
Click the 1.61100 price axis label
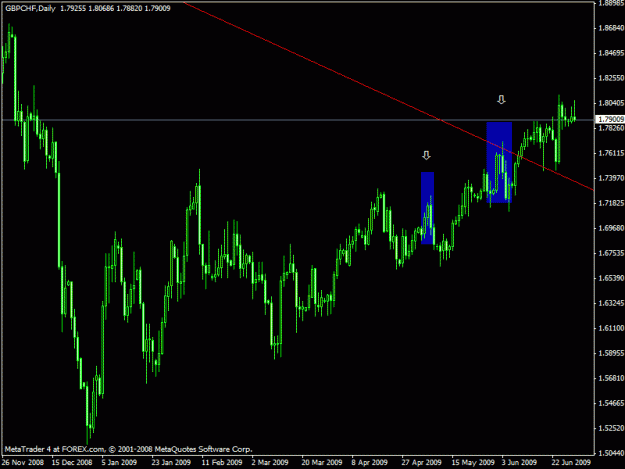tap(611, 328)
